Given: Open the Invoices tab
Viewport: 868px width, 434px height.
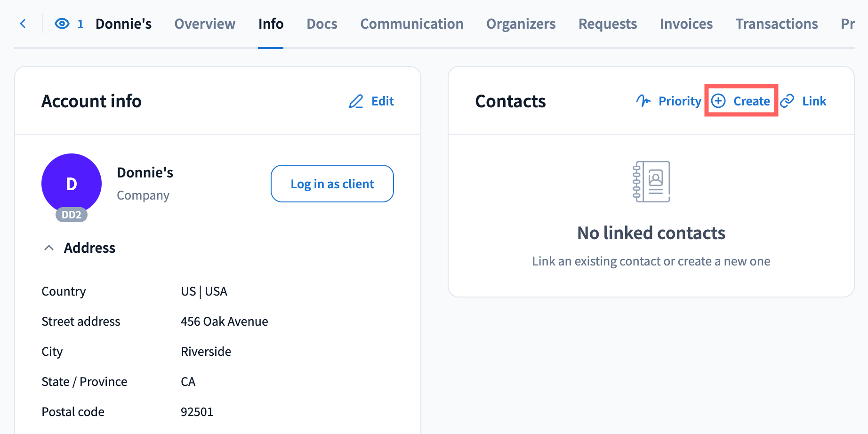Looking at the screenshot, I should click(686, 24).
